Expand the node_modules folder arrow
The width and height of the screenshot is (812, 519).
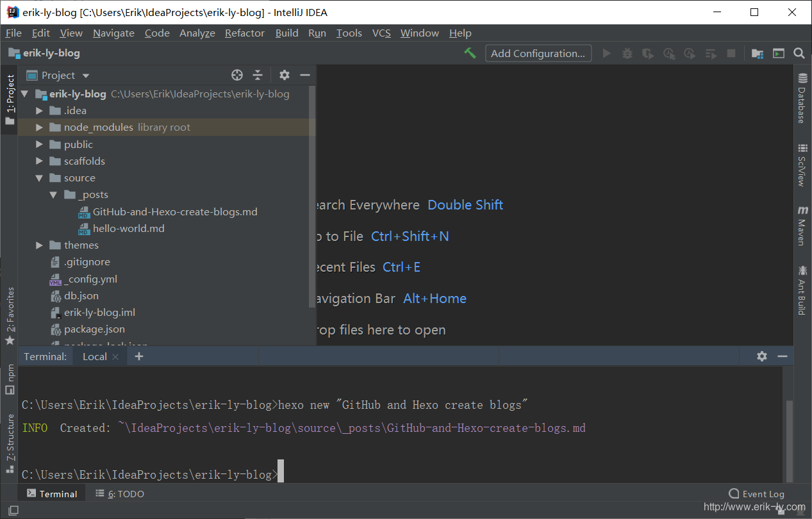point(40,128)
